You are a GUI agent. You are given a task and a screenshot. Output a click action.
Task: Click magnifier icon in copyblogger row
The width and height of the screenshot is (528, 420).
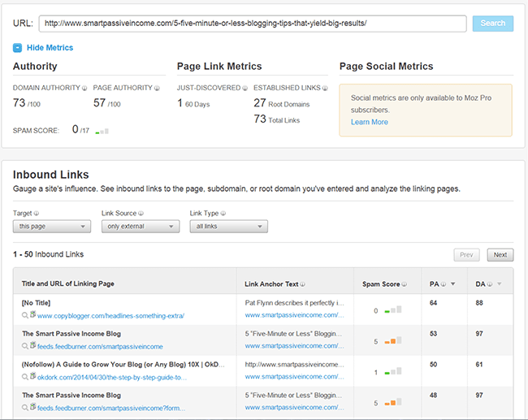coord(25,315)
